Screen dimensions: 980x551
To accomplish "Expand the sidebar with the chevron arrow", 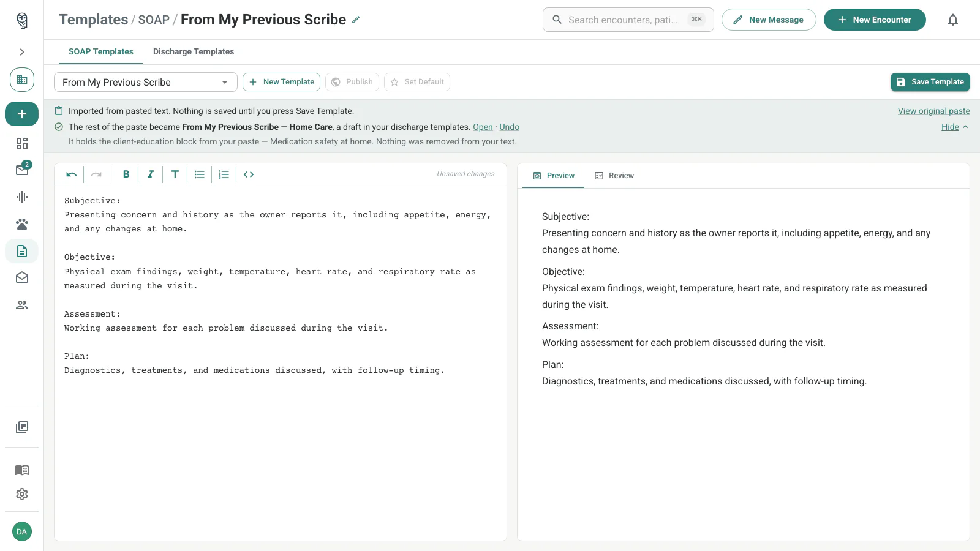I will (x=22, y=52).
